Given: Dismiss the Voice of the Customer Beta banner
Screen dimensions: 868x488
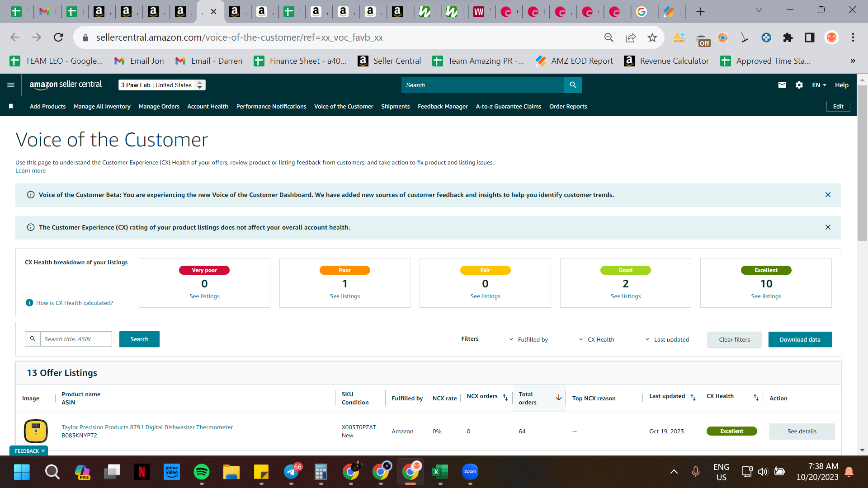Looking at the screenshot, I should click(x=828, y=195).
